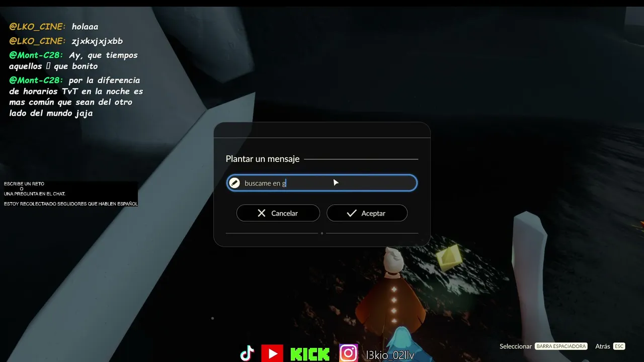Viewport: 644px width, 362px height.
Task: Click the red YouTube play icon
Action: [272, 353]
